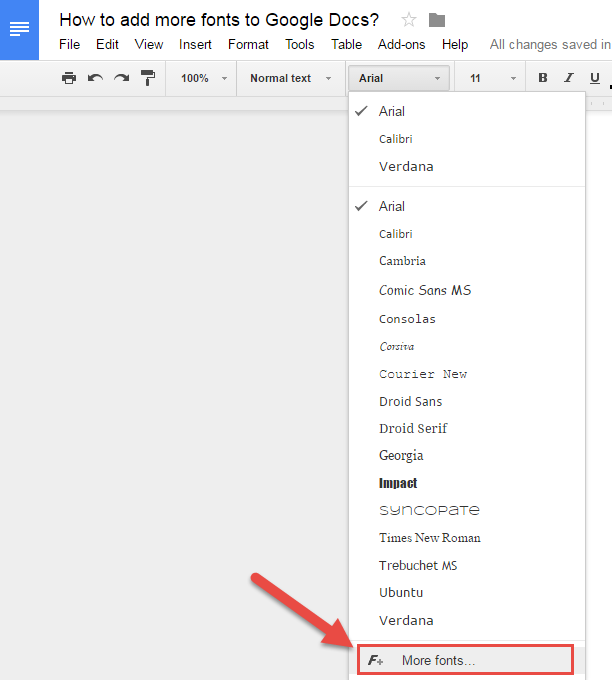Choose Arial from the full font list
612x680 pixels.
point(467,206)
